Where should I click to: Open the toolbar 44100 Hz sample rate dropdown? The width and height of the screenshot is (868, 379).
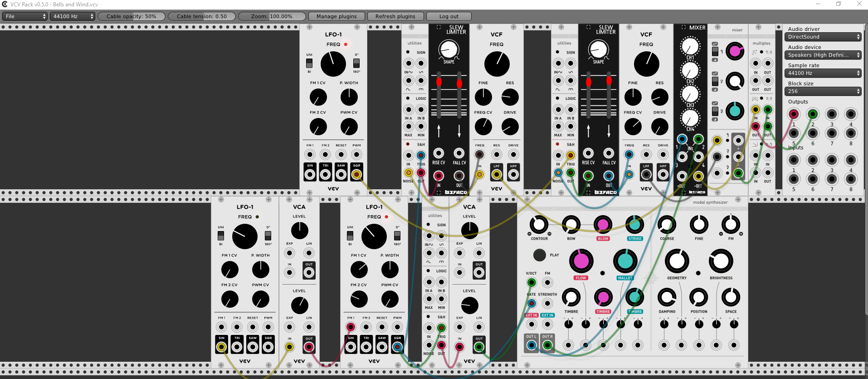pos(73,16)
